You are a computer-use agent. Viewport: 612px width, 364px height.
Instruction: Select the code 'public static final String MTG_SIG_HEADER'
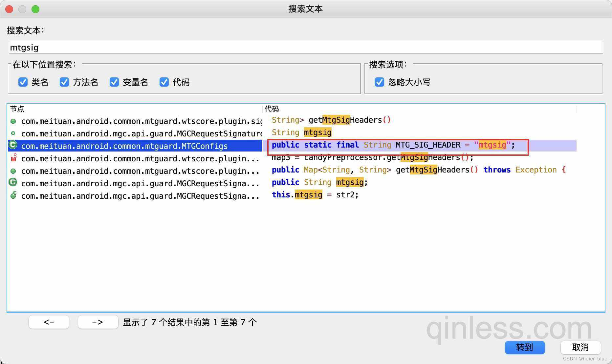coord(393,145)
